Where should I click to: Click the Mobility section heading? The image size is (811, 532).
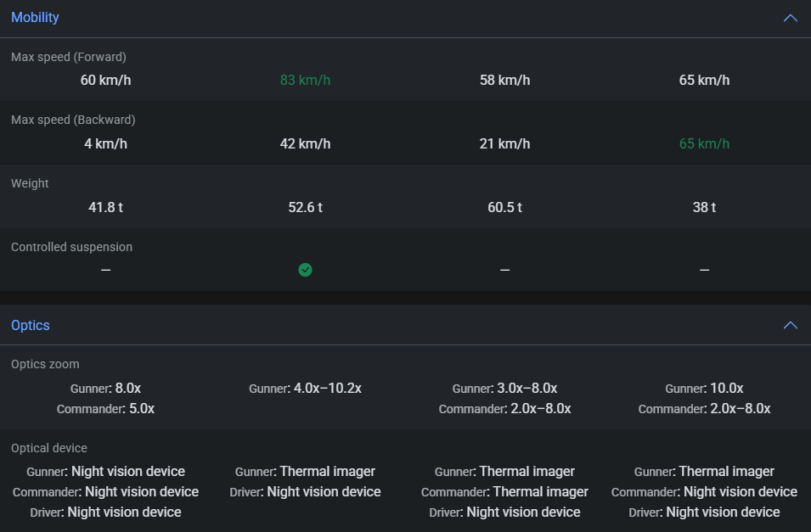pyautogui.click(x=35, y=18)
